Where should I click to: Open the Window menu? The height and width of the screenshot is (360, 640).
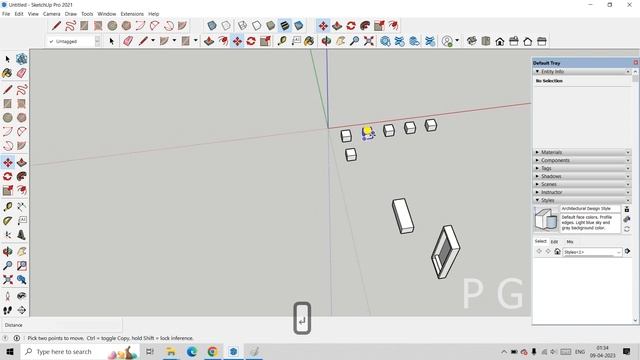tap(107, 14)
